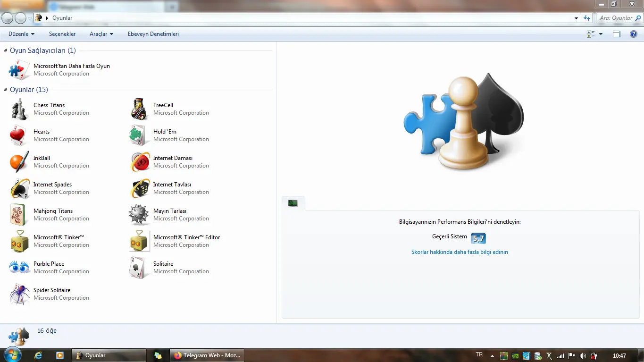Open Internet Explorer from the taskbar
This screenshot has height=362, width=644.
(39, 355)
